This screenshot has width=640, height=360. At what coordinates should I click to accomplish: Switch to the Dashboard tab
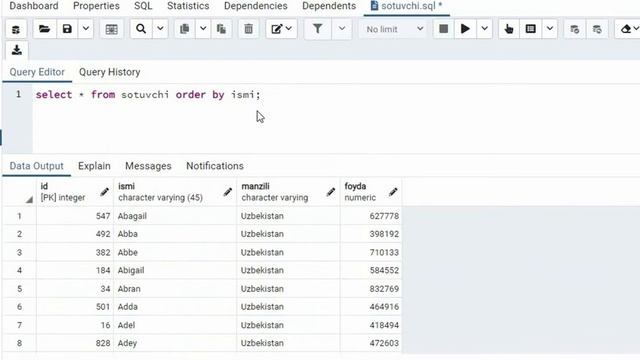34,6
